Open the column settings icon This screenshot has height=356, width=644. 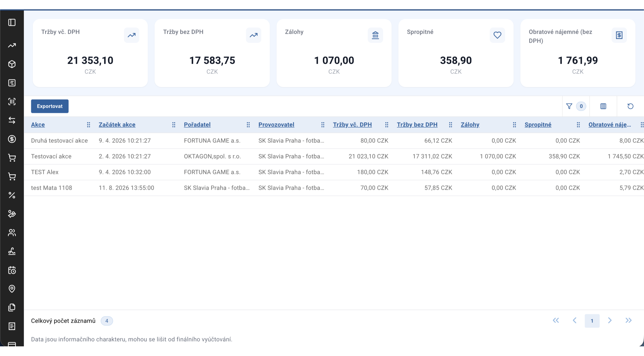coord(603,106)
